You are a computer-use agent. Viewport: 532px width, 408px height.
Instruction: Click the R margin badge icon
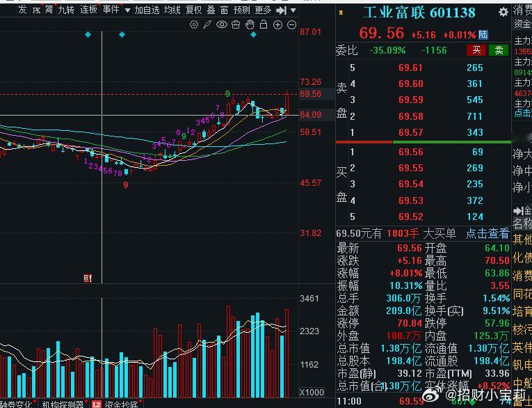(x=341, y=13)
